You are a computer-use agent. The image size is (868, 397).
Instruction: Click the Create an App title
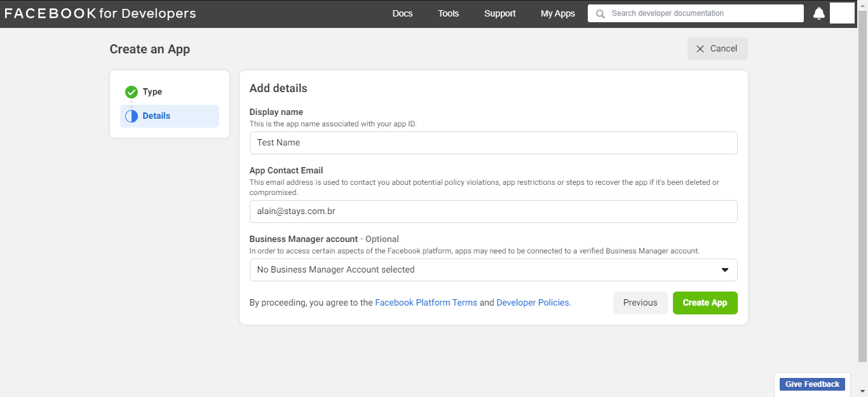tap(150, 50)
